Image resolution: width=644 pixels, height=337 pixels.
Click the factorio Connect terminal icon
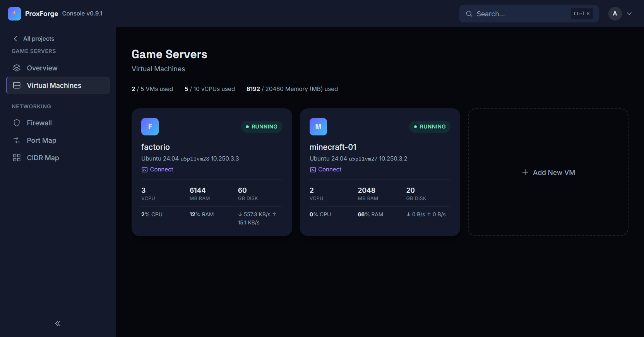click(144, 169)
